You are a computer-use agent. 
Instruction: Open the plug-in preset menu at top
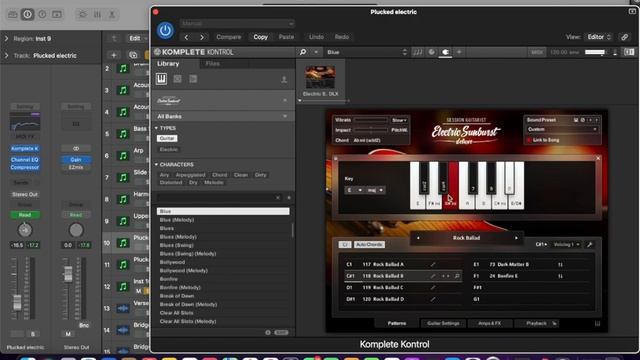(237, 23)
